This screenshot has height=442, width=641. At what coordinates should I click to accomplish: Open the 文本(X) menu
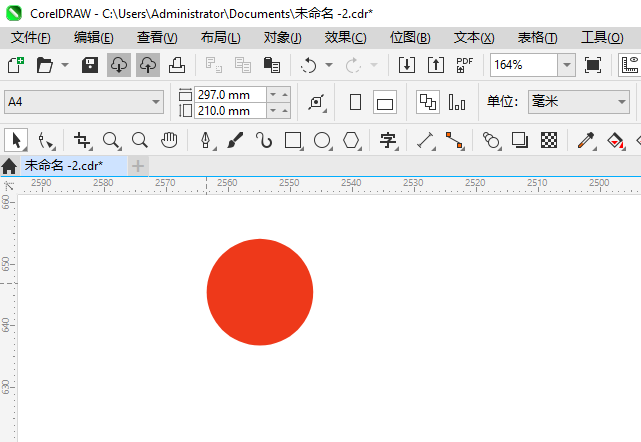pyautogui.click(x=474, y=38)
